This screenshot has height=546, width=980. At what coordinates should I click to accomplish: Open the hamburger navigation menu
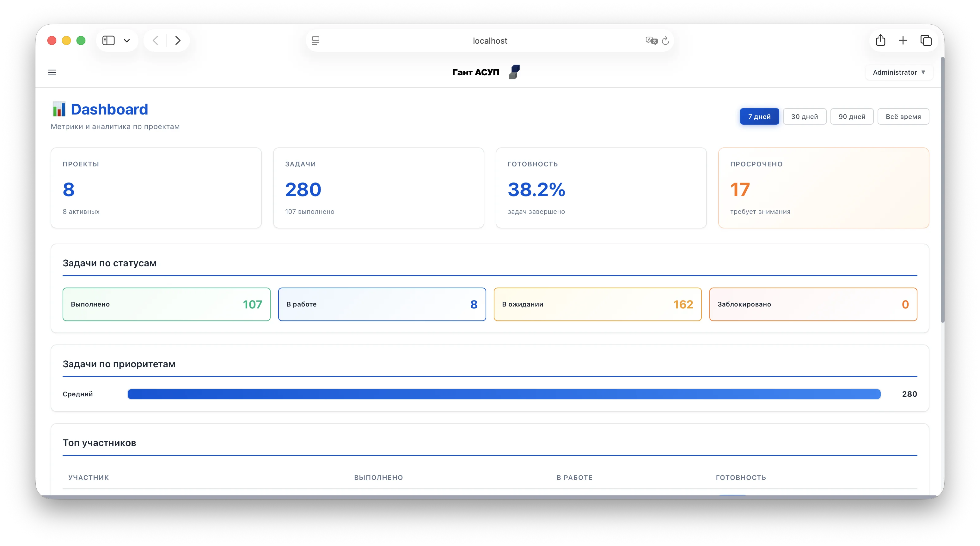tap(52, 72)
